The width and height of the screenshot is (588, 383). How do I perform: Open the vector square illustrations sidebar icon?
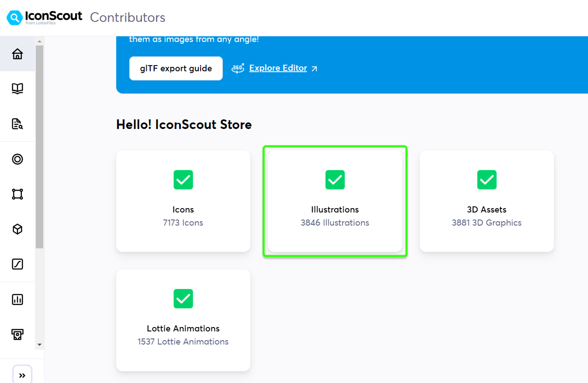coord(17,194)
